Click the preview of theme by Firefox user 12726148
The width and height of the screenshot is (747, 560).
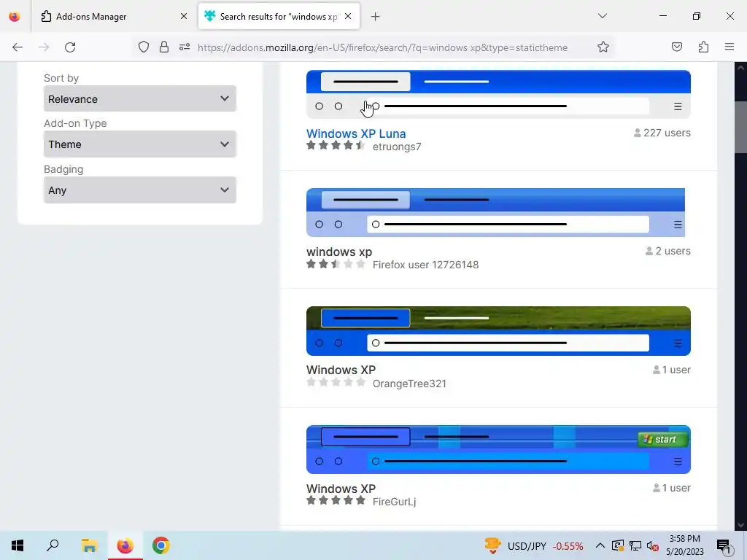495,212
